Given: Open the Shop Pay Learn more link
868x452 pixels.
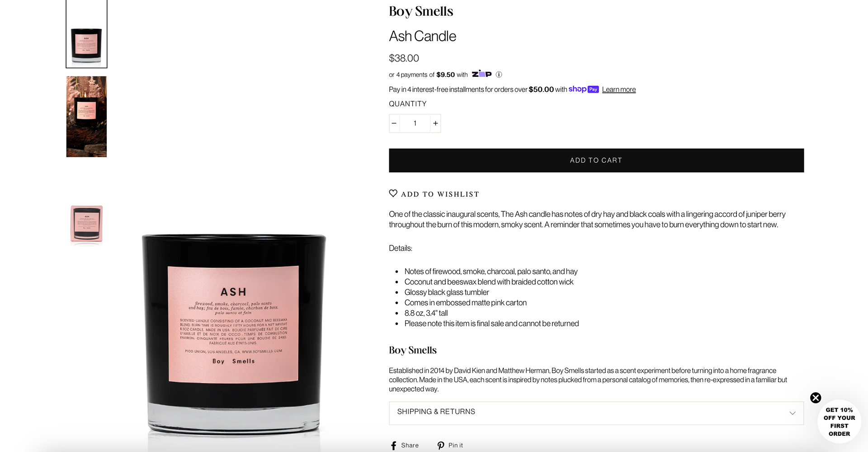Looking at the screenshot, I should point(618,90).
